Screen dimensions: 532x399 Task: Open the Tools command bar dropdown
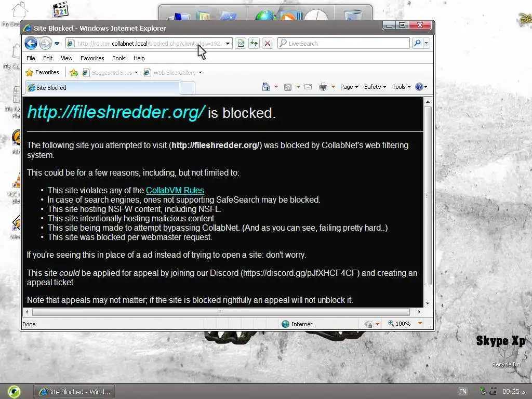point(402,87)
